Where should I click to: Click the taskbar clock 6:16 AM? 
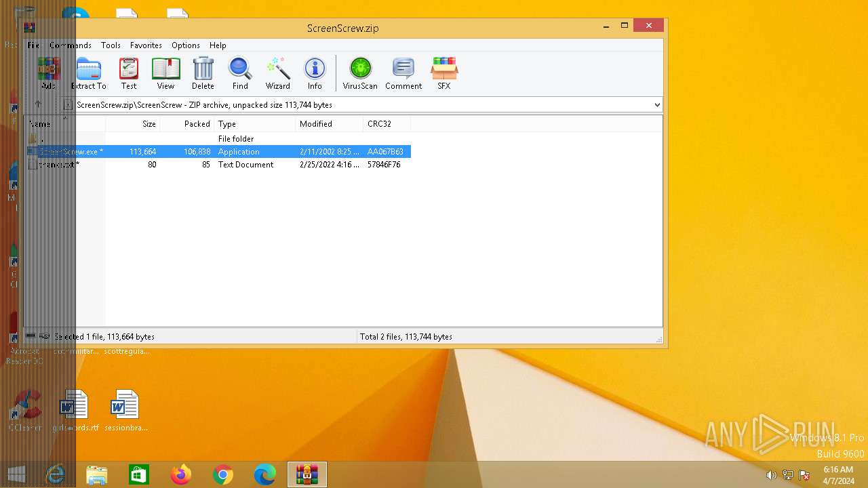[838, 470]
